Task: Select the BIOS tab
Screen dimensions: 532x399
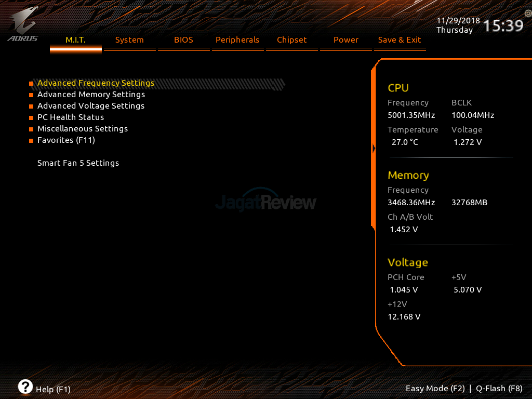Action: click(x=183, y=40)
